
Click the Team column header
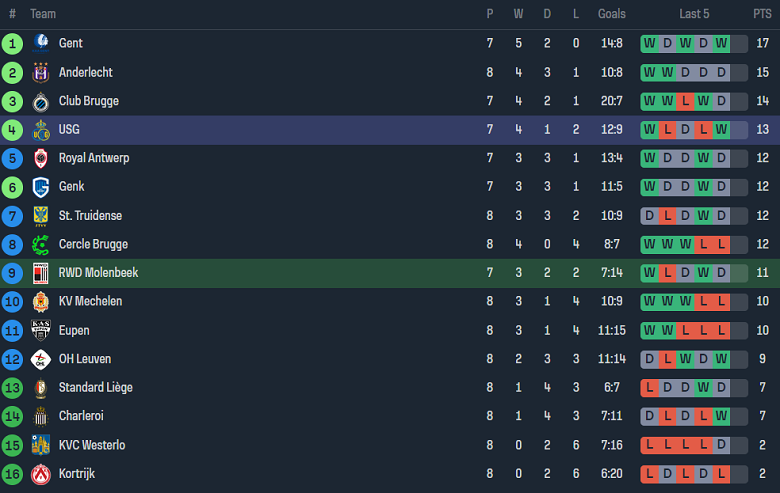43,14
